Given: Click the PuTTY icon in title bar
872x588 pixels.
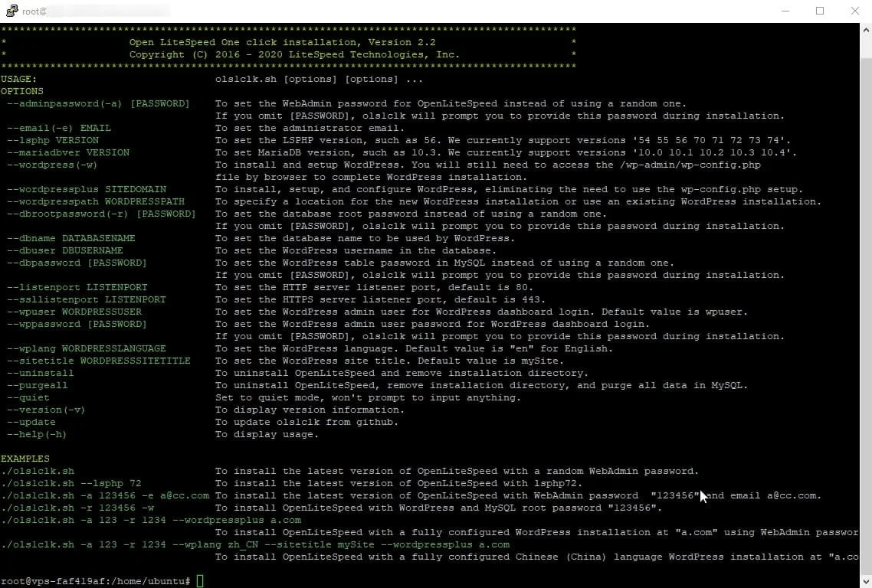Looking at the screenshot, I should click(x=11, y=11).
